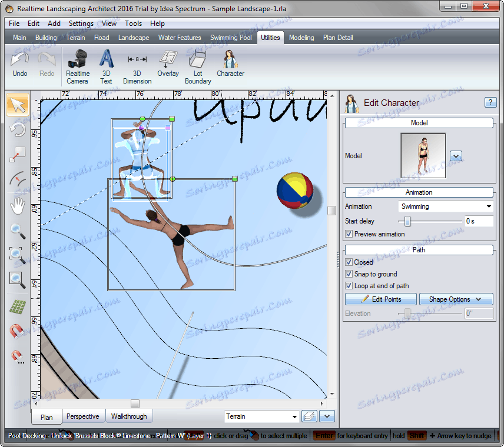
Task: Open help for Edit Character panel
Action: (x=490, y=102)
